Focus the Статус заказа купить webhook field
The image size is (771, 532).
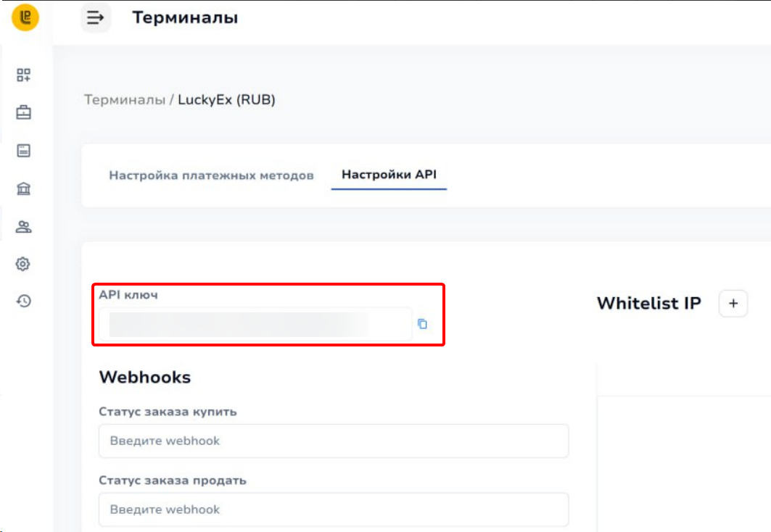[x=334, y=441]
